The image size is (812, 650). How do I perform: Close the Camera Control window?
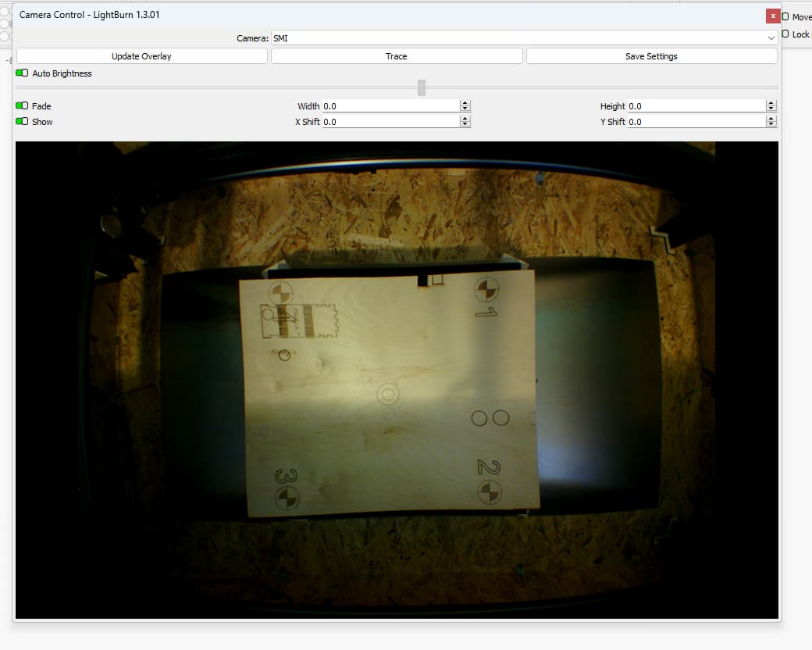coord(773,16)
